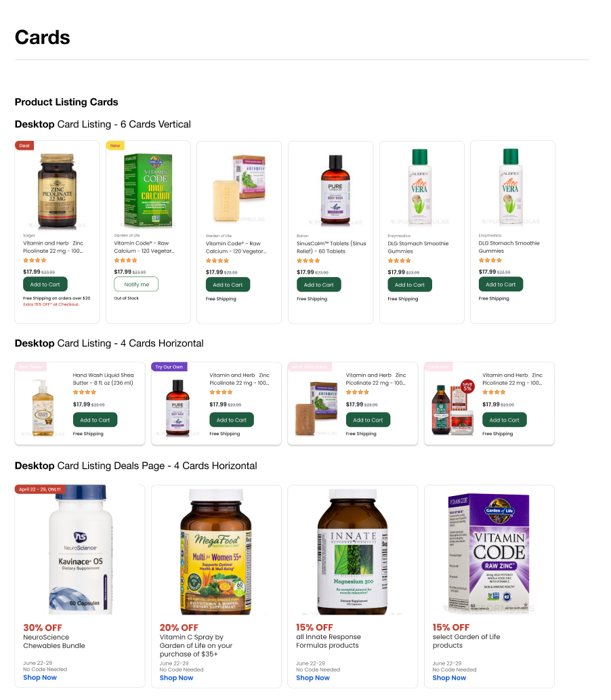Click the yellow New badge on Raw Calcium card
The height and width of the screenshot is (700, 611).
coord(115,146)
